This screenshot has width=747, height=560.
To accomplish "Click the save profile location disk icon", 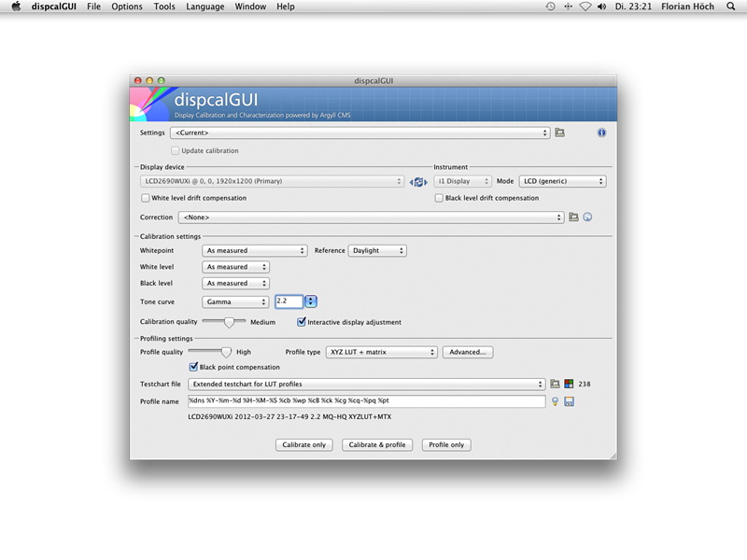I will tap(569, 401).
